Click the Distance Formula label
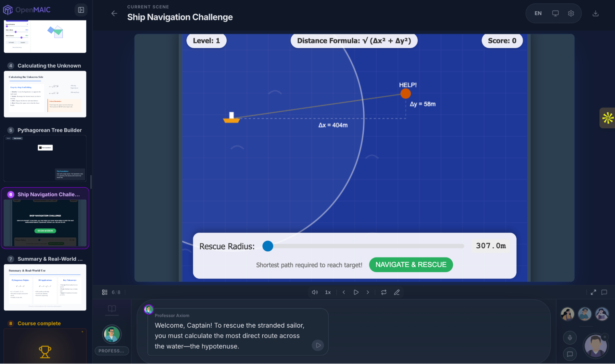The height and width of the screenshot is (364, 615). 354,41
